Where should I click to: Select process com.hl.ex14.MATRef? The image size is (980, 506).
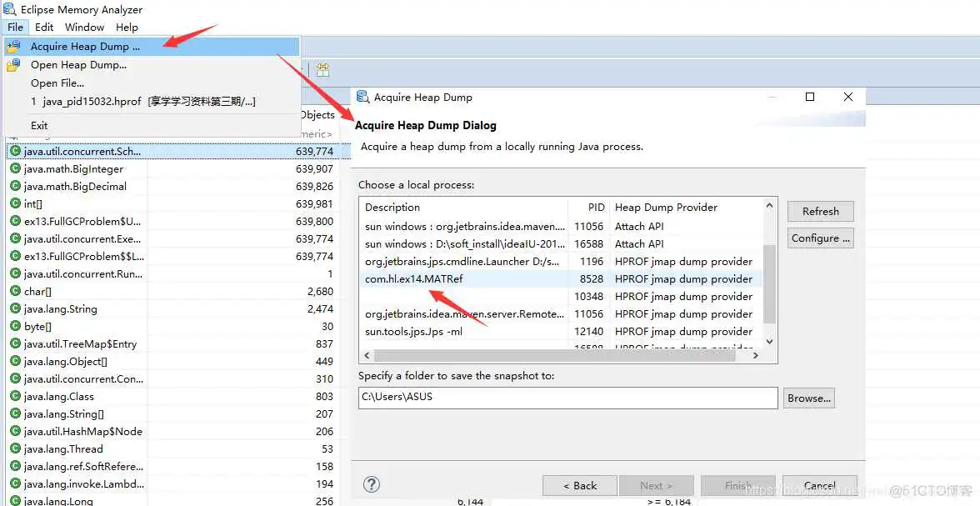point(562,279)
